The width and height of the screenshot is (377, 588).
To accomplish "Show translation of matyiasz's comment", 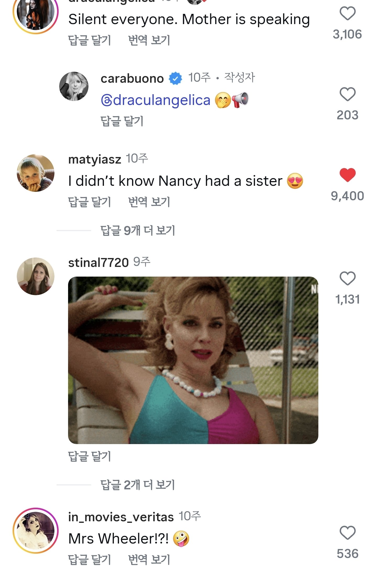I will tap(149, 202).
